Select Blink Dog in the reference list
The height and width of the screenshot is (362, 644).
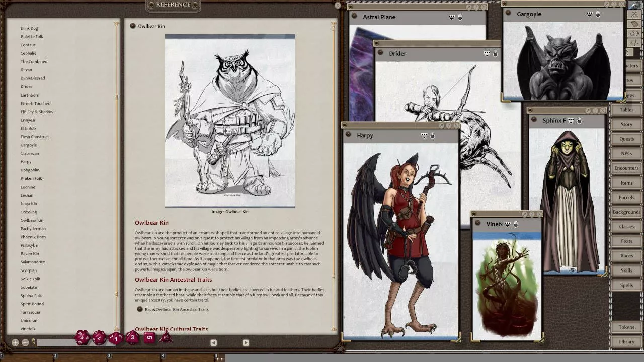29,28
